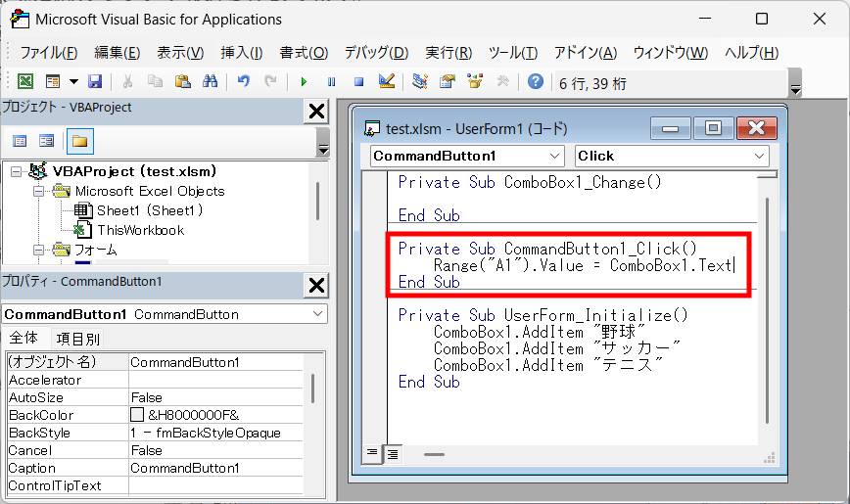Open Find with the binoculars icon
The image size is (850, 504).
tap(210, 81)
